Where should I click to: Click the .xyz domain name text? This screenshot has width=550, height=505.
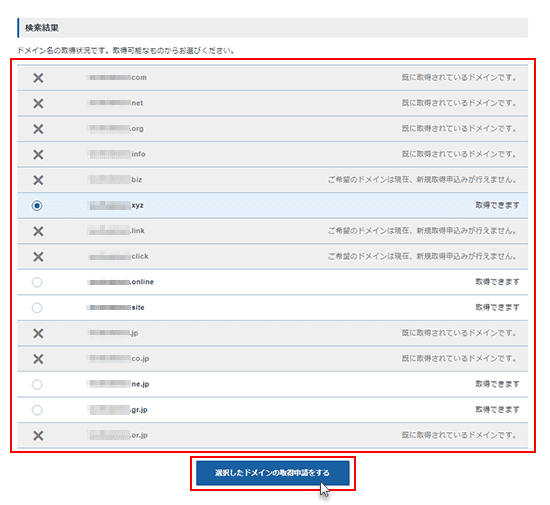pos(116,206)
